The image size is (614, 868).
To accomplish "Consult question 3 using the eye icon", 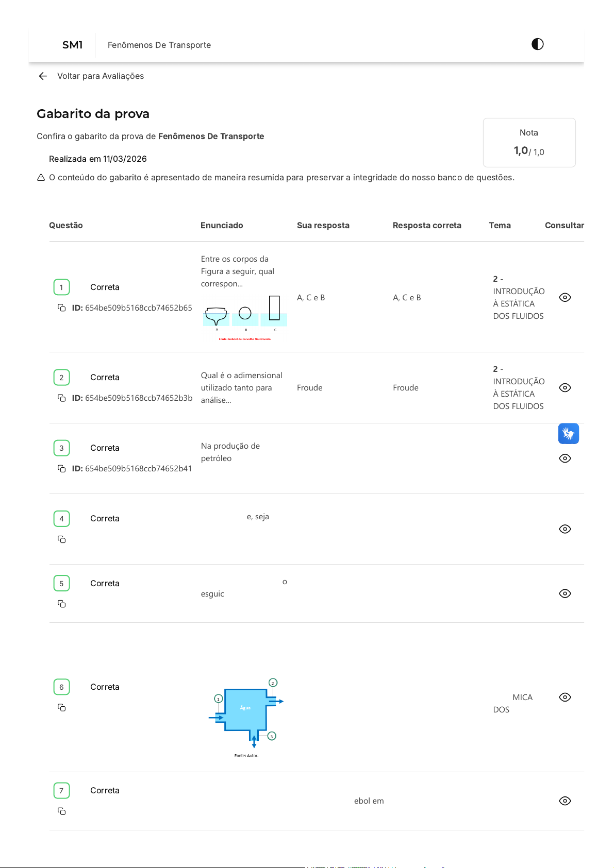I will [565, 458].
